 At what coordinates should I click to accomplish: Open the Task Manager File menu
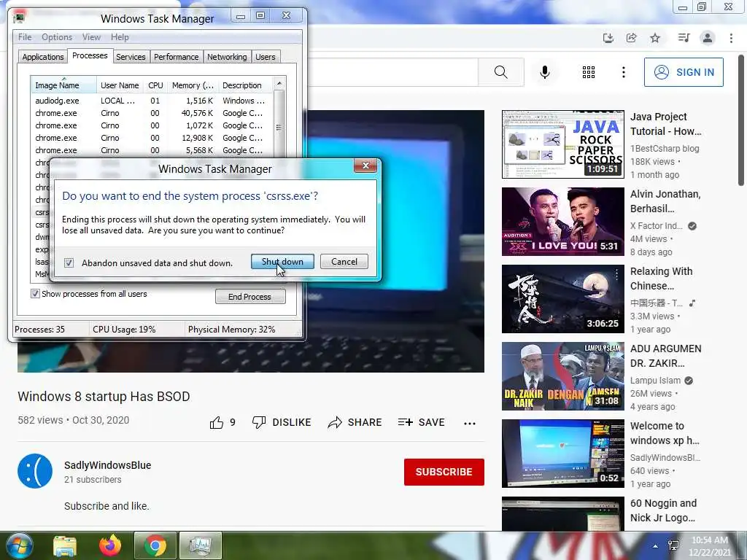tap(25, 37)
